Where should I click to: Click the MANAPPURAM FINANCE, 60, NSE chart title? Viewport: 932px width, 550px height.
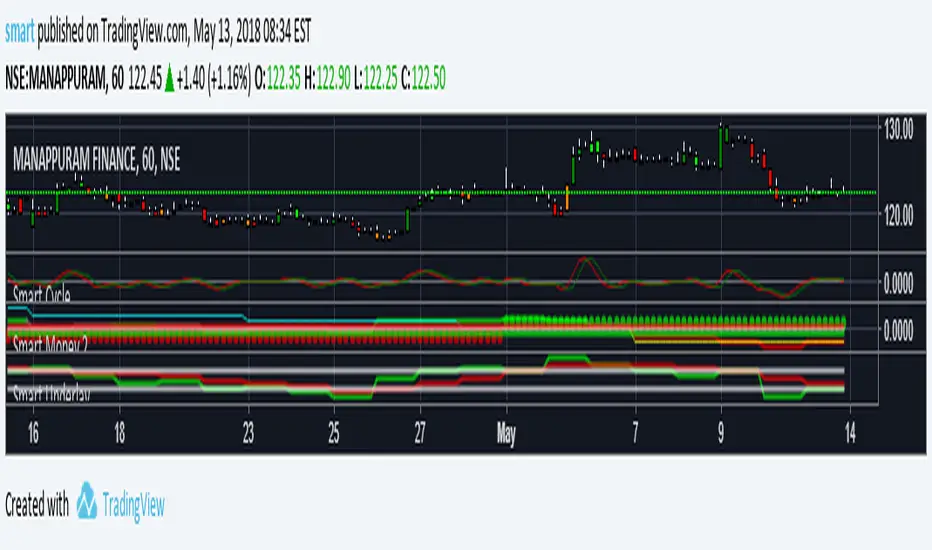pos(96,159)
